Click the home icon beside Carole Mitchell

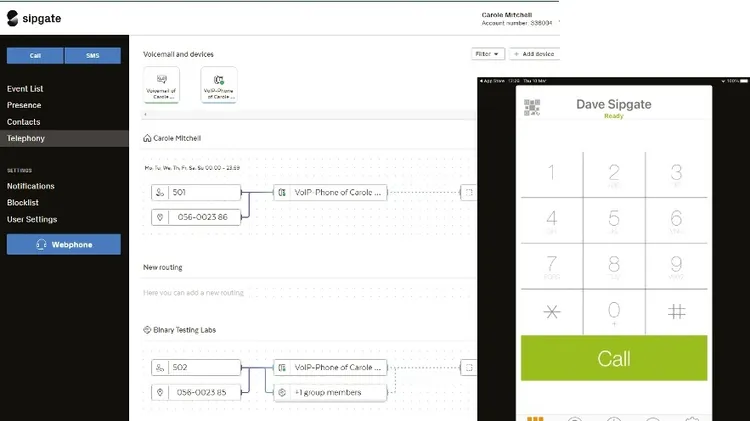click(147, 138)
